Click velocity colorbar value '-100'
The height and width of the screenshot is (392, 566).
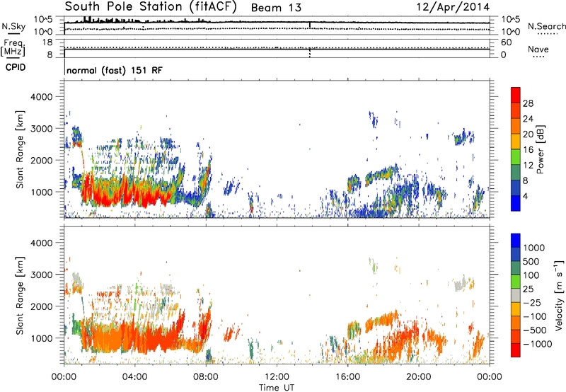click(535, 316)
